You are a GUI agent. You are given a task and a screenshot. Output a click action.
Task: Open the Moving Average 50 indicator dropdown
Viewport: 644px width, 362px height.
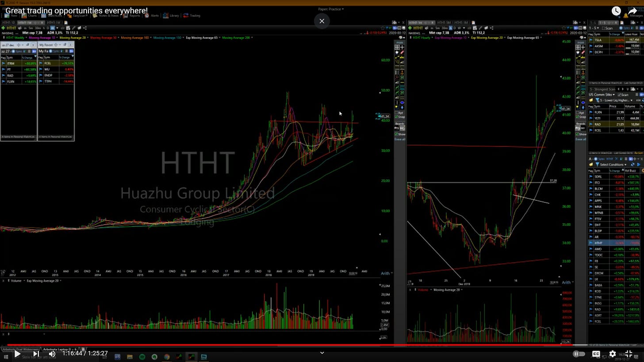coord(104,38)
